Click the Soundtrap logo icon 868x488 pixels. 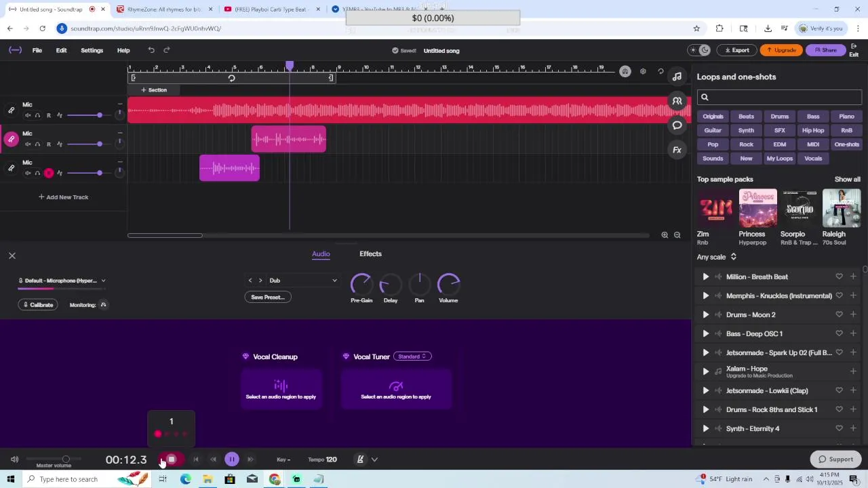[x=15, y=50]
